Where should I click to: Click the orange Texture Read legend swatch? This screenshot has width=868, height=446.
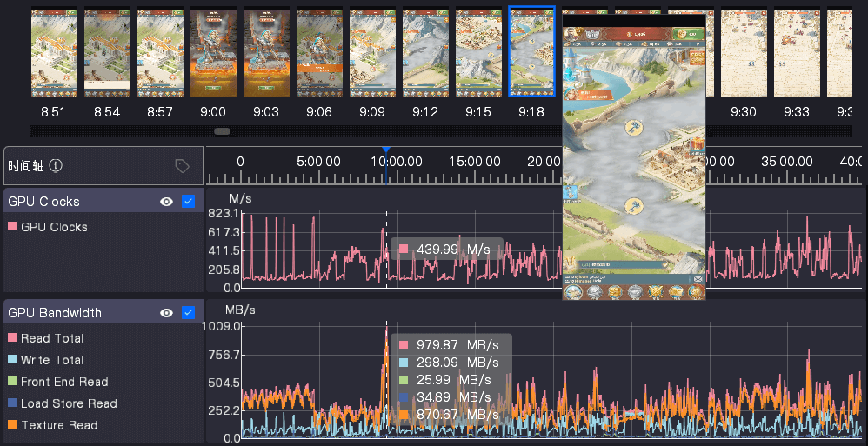coord(12,424)
